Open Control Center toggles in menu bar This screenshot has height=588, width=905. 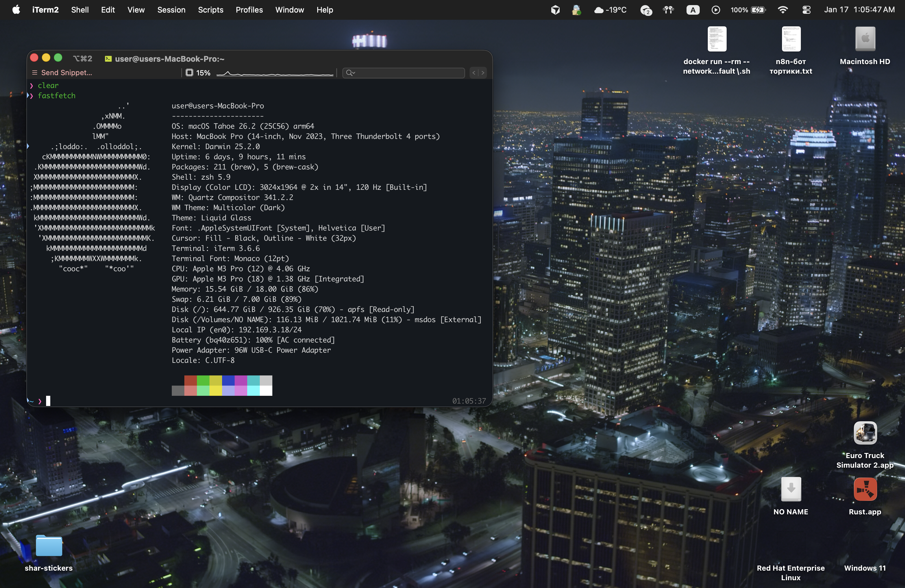click(806, 10)
